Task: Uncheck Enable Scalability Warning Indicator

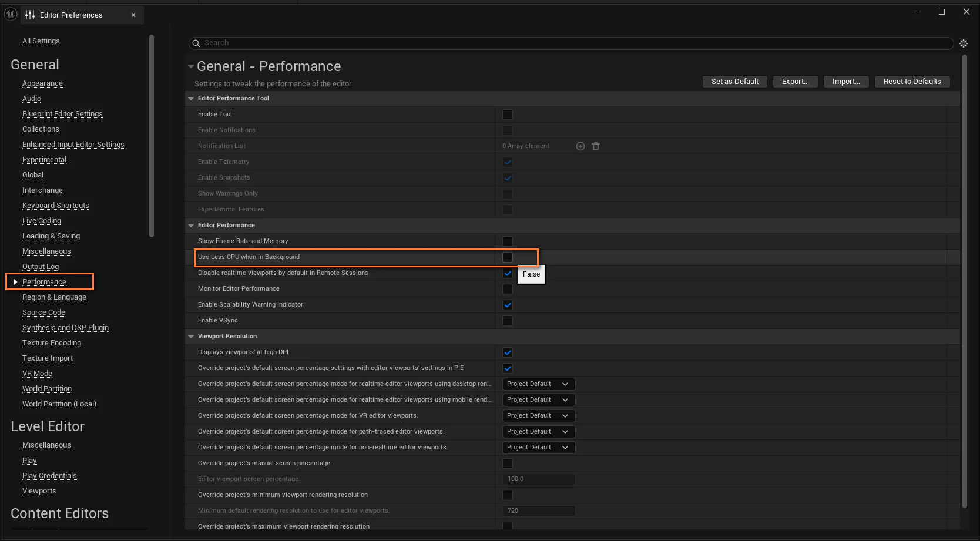Action: point(508,305)
